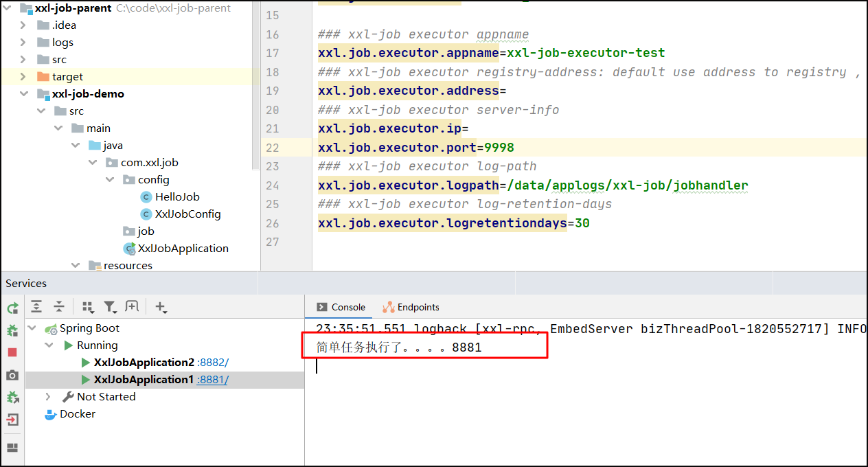Collapse the com.xxl.job package
Image resolution: width=868 pixels, height=467 pixels.
click(93, 163)
